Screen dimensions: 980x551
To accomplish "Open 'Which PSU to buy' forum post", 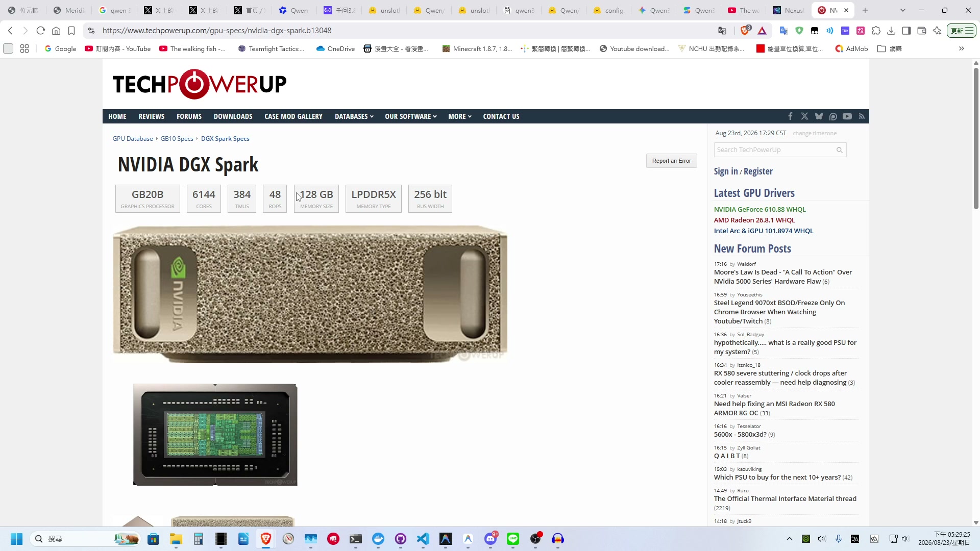I will click(x=777, y=478).
